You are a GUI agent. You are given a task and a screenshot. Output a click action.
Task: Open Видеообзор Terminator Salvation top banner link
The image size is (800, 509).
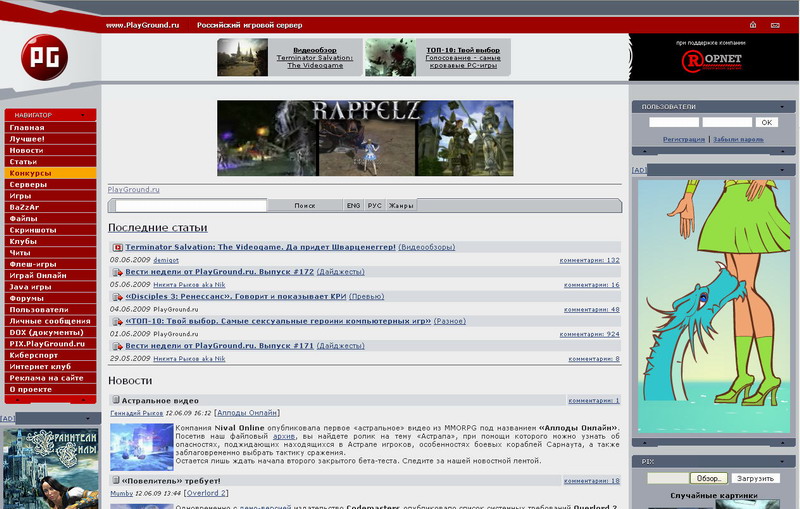pyautogui.click(x=315, y=58)
